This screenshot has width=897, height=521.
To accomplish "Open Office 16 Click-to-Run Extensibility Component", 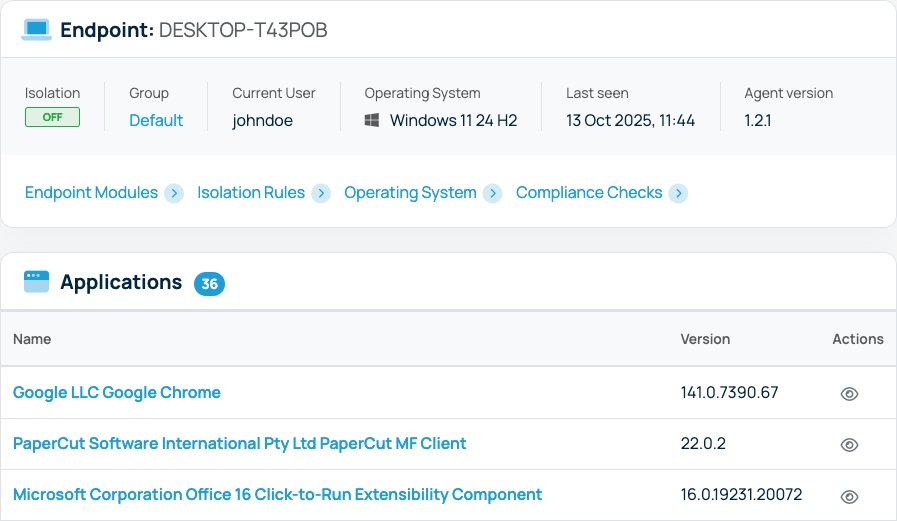I will tap(277, 495).
